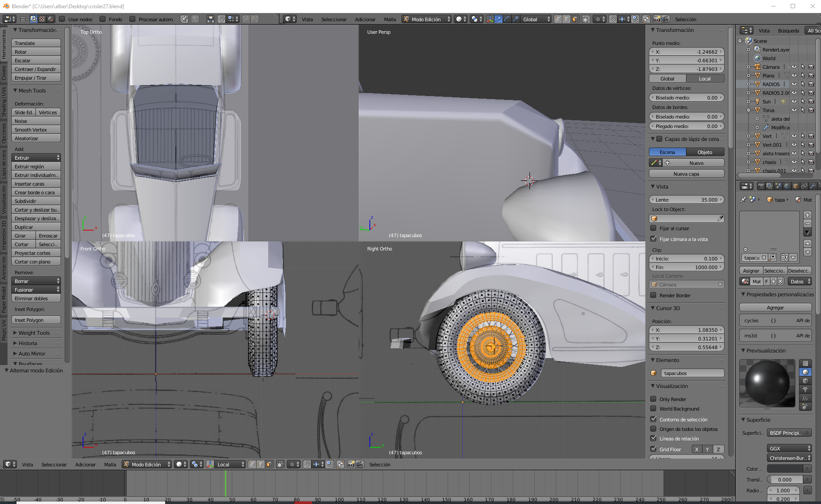This screenshot has height=504, width=821.
Task: Switch to the Shading / UVs tab
Action: [x=4, y=102]
